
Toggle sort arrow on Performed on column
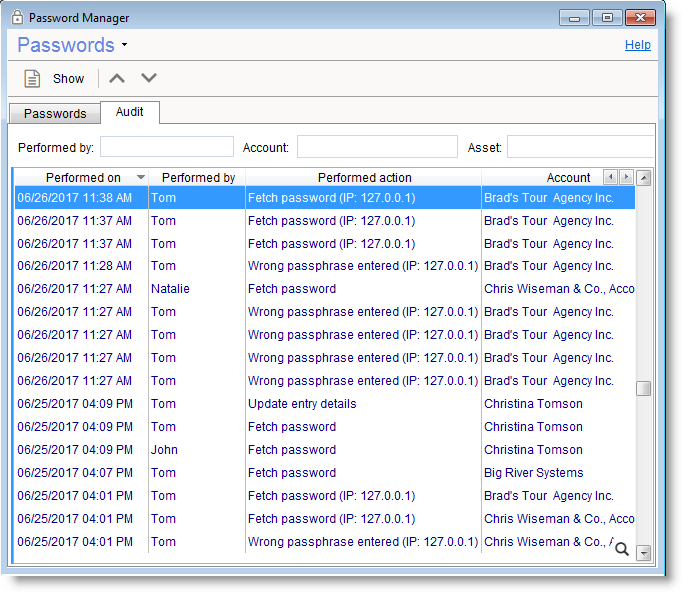(x=141, y=177)
